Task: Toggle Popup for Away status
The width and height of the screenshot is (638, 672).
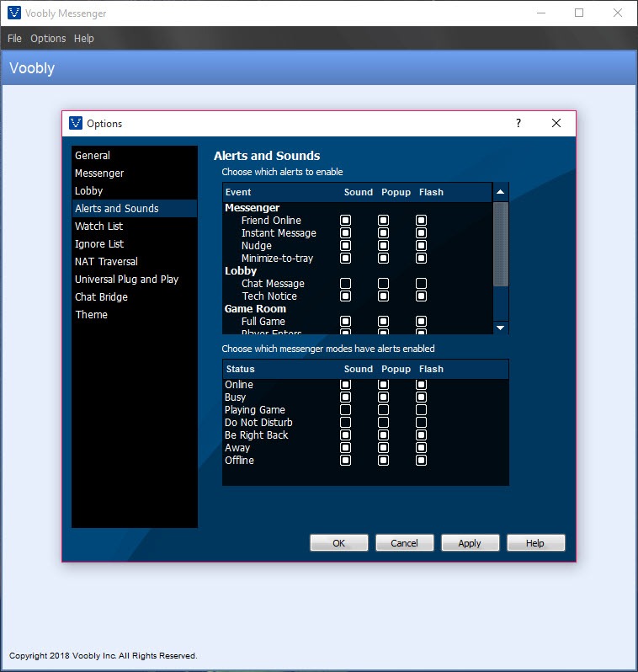Action: click(384, 448)
